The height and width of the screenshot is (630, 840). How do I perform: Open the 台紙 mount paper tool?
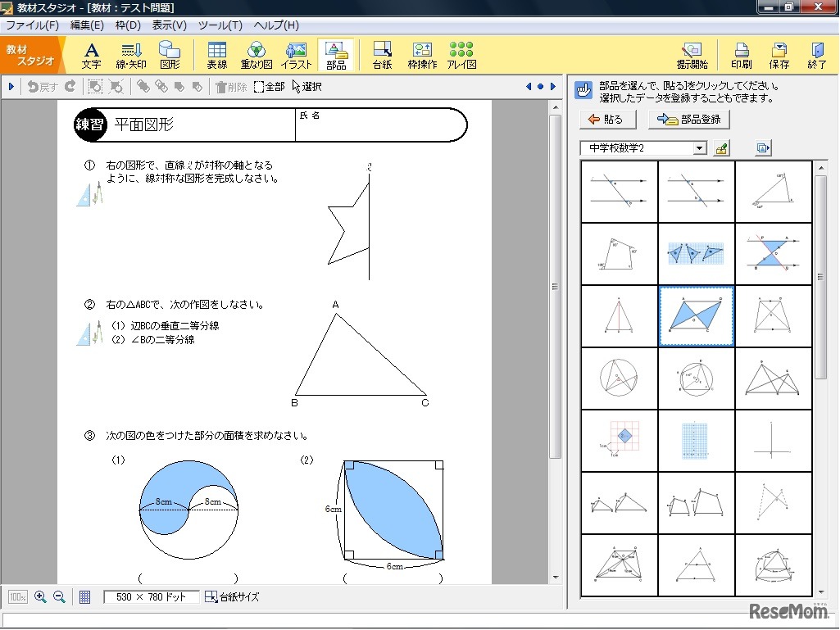tap(383, 56)
